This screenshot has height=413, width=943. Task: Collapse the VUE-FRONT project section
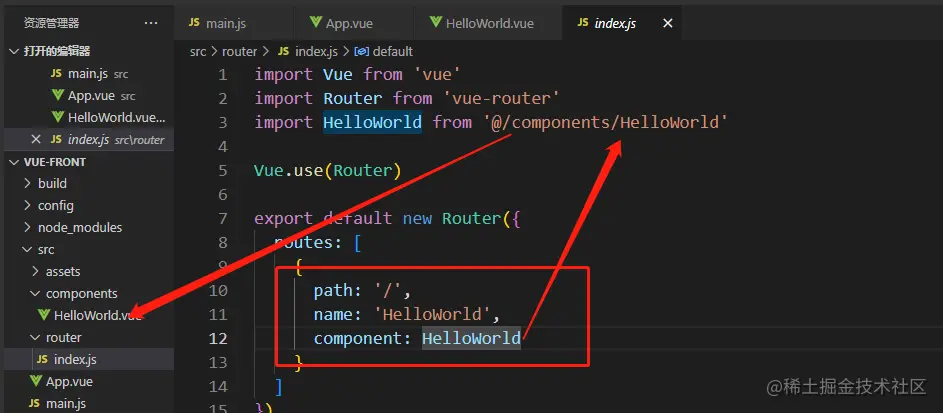[89, 162]
